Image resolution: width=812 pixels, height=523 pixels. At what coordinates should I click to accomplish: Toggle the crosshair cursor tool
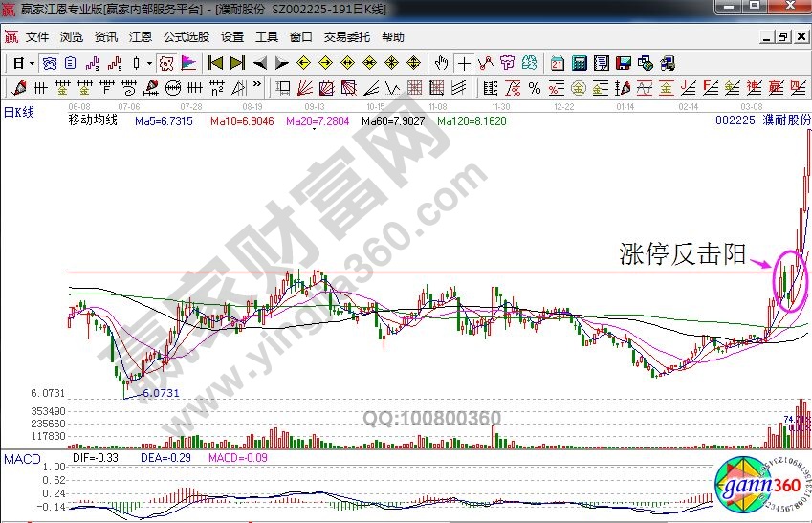coord(464,63)
